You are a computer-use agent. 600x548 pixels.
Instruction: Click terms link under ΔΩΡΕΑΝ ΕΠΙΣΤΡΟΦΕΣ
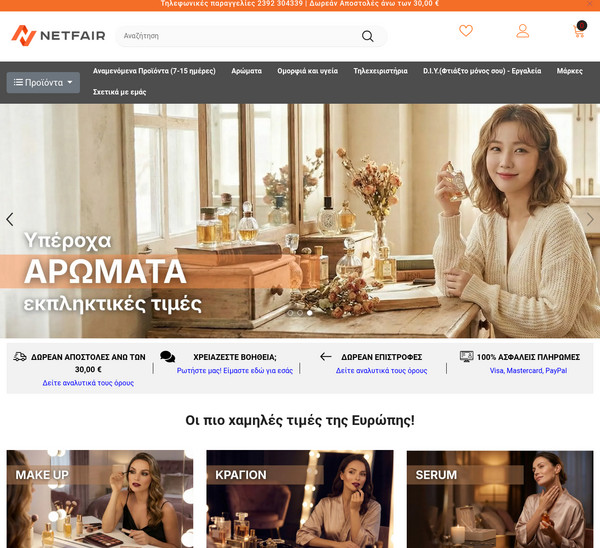pyautogui.click(x=382, y=371)
